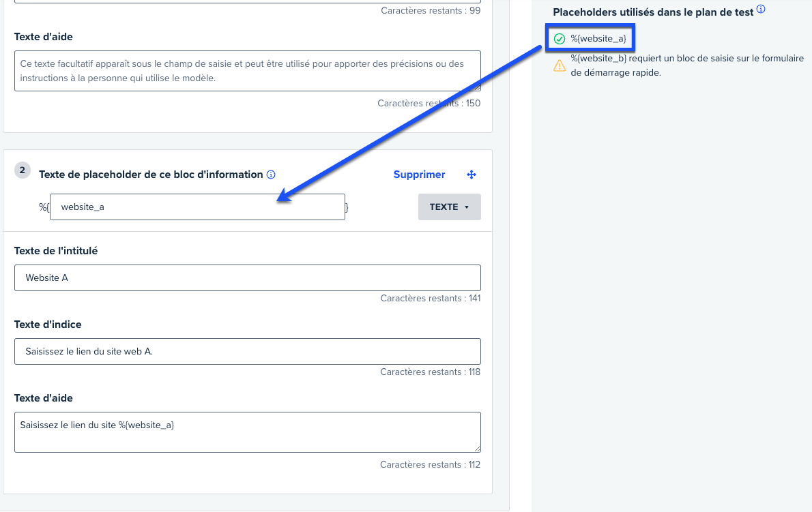The height and width of the screenshot is (512, 812).
Task: Click the %{website_b} warning message text
Action: point(687,65)
